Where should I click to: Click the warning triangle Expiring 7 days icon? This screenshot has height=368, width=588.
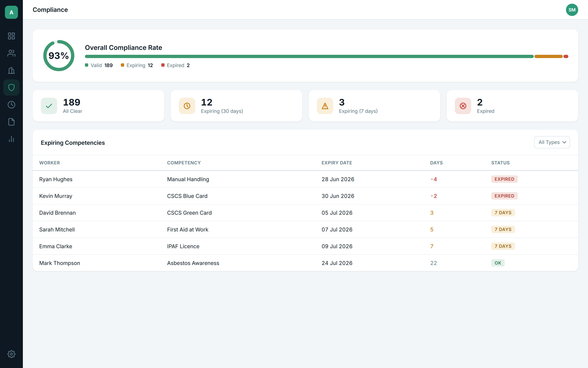[x=325, y=106]
